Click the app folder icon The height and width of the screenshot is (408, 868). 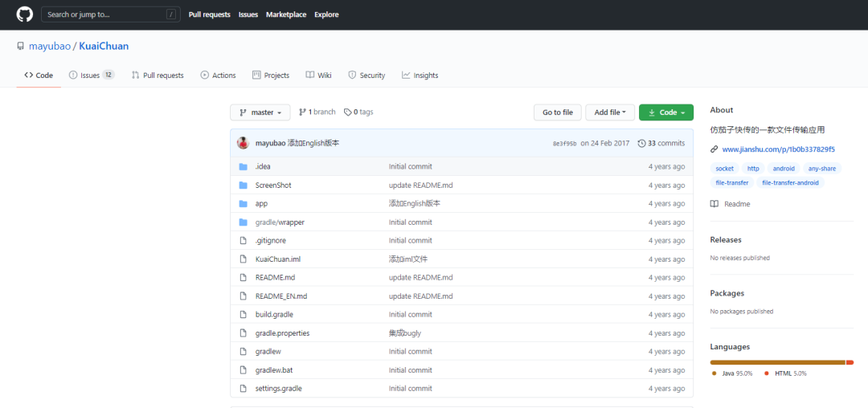(x=243, y=203)
